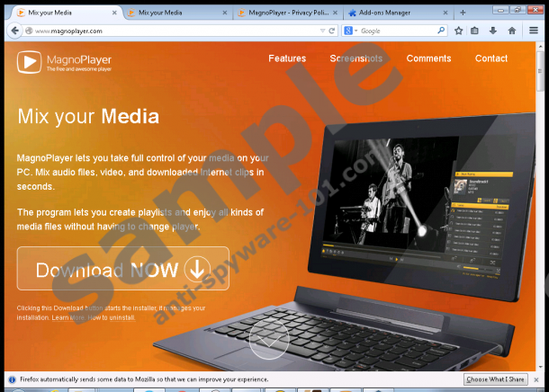Close the first Mix your Media tab
The image size is (549, 392).
click(114, 13)
